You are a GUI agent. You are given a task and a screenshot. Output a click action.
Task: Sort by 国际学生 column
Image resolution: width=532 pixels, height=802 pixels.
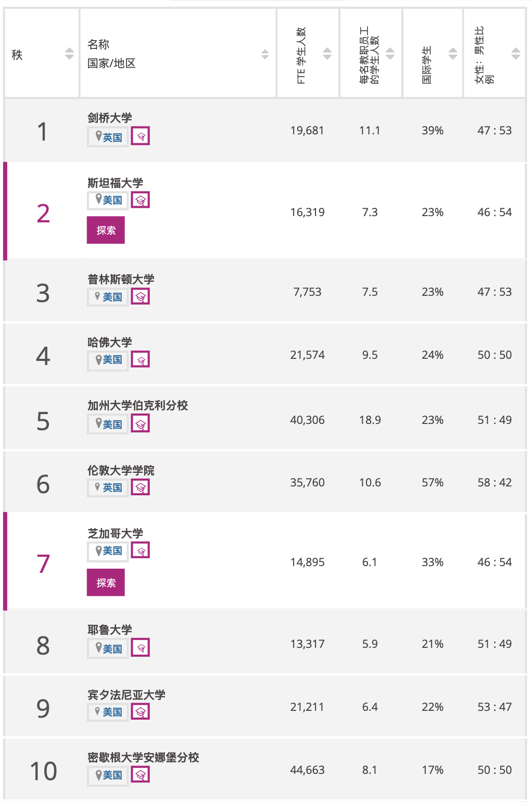tap(453, 54)
